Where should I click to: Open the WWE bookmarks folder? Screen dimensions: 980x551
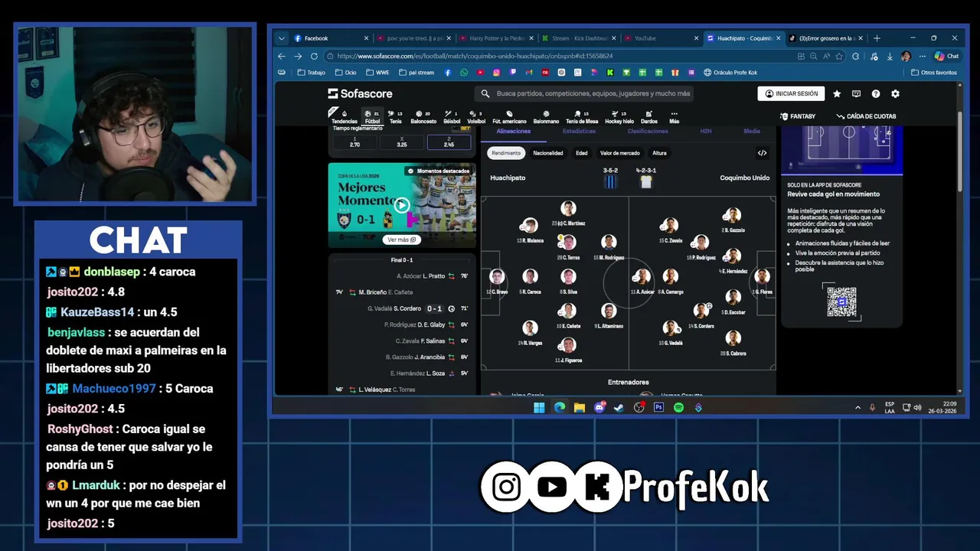pyautogui.click(x=378, y=73)
